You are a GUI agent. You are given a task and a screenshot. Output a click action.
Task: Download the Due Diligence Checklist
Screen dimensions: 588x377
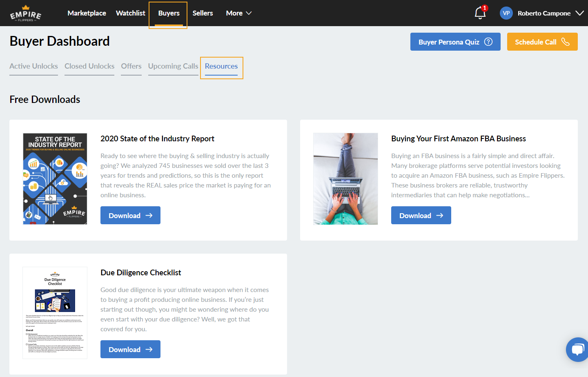(130, 349)
